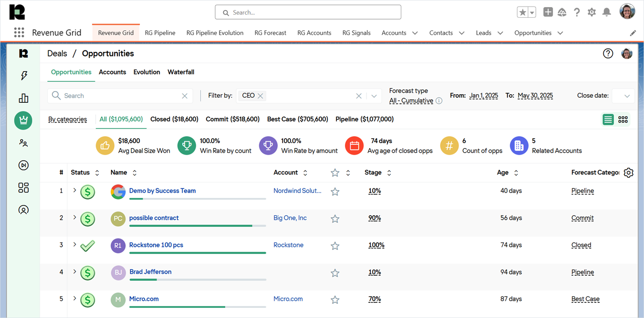Open the favorites list dropdown arrow
Viewport: 644px width, 318px height.
point(532,13)
